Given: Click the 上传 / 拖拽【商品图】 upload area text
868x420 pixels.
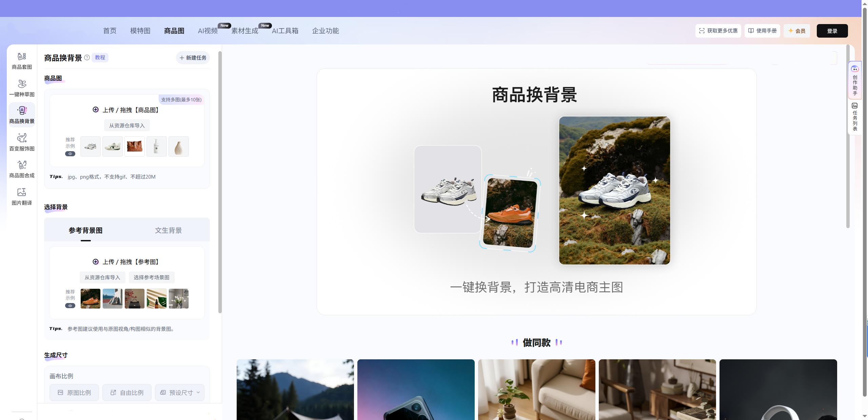Looking at the screenshot, I should pos(131,110).
